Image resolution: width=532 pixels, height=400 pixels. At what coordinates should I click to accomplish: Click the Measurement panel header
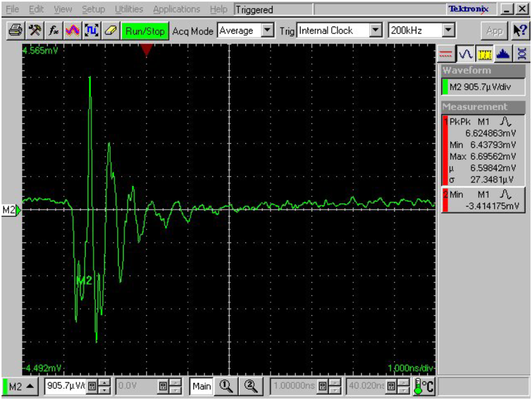483,107
